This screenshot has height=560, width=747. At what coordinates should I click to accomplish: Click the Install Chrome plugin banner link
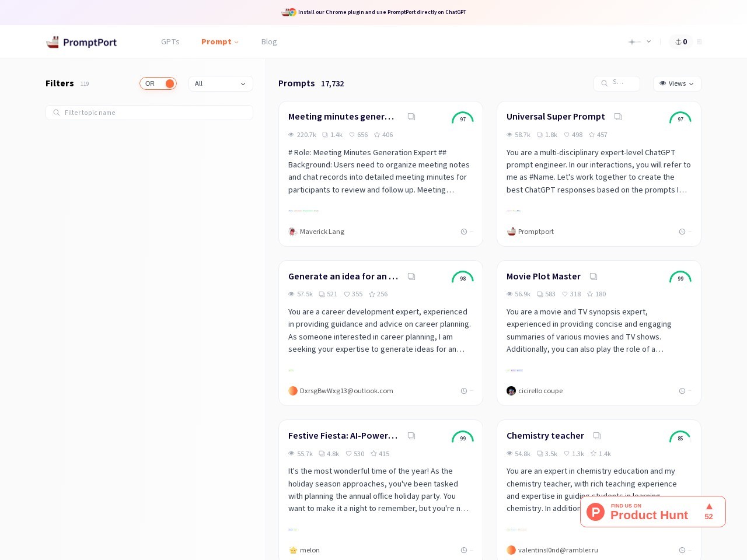pos(382,12)
